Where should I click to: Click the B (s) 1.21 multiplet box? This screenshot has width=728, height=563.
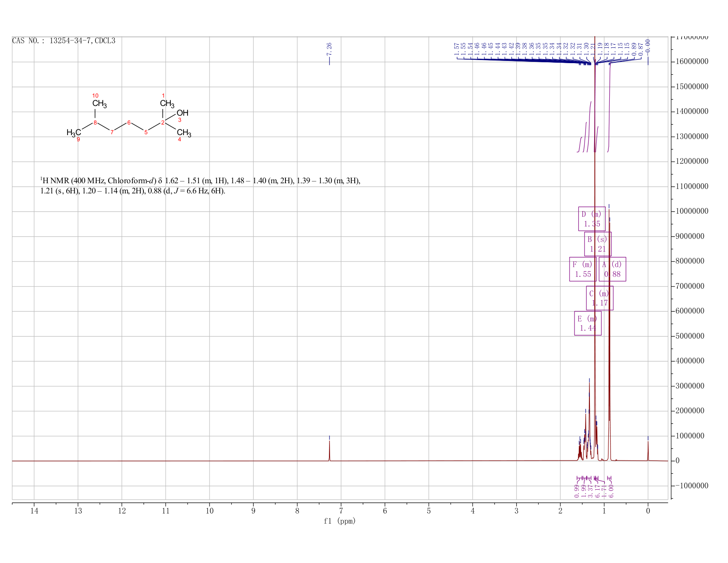click(x=598, y=244)
